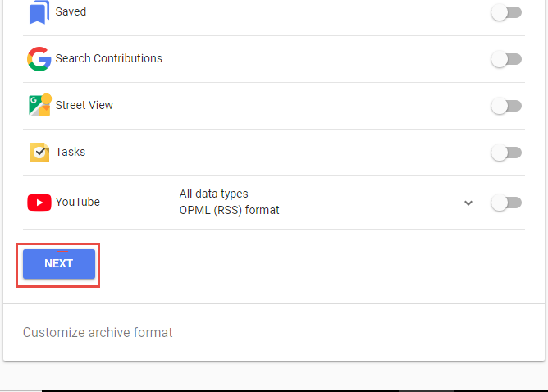Toggle YouTube data export on

point(506,203)
